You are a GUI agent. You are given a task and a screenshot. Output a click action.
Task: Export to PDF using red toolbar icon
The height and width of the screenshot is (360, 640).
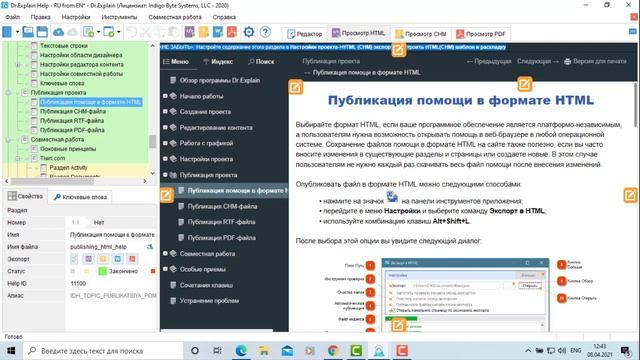point(232,32)
